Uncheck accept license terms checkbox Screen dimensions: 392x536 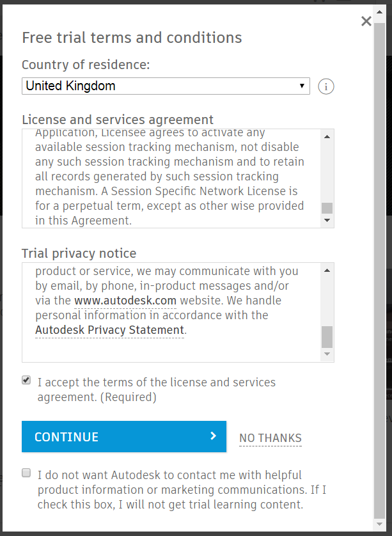point(26,380)
